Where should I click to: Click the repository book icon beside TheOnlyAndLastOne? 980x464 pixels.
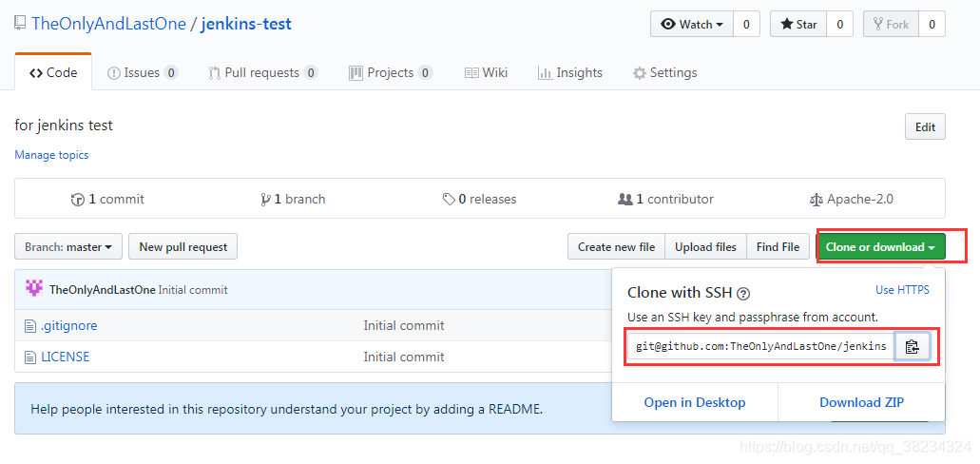tap(21, 25)
